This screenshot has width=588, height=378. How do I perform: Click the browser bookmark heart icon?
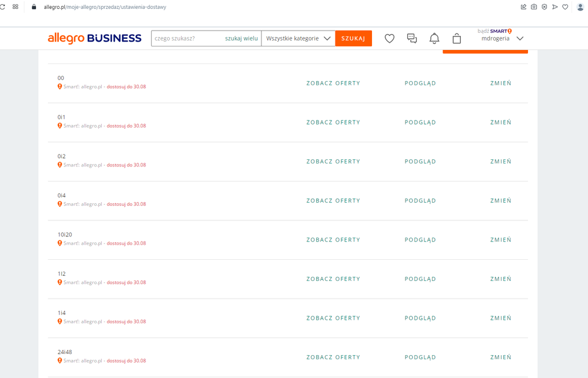click(x=565, y=6)
